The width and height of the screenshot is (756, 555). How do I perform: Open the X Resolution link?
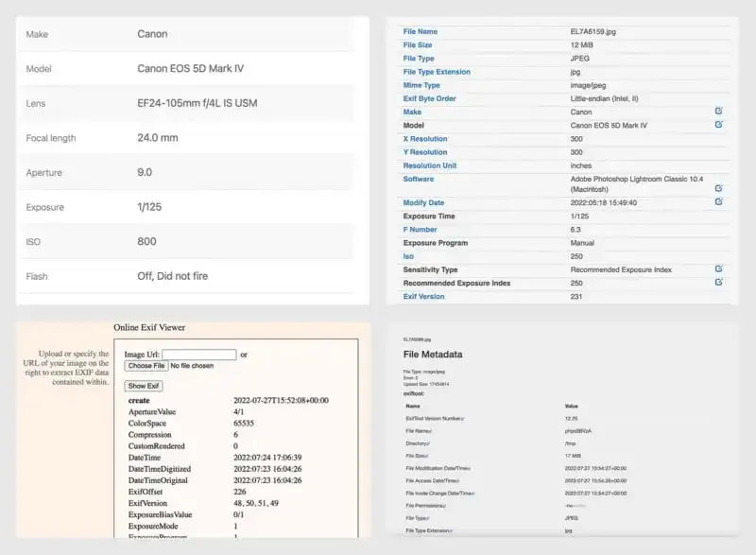click(x=423, y=138)
